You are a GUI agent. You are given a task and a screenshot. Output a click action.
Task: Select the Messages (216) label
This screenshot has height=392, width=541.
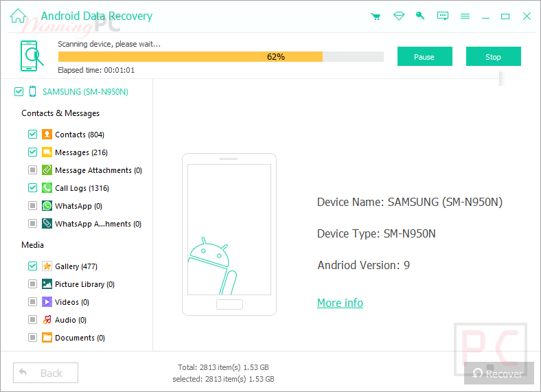[82, 152]
